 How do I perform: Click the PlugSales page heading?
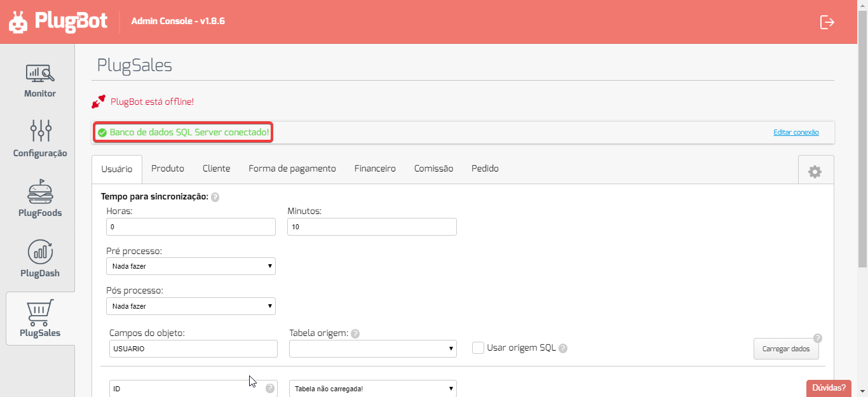(x=135, y=65)
